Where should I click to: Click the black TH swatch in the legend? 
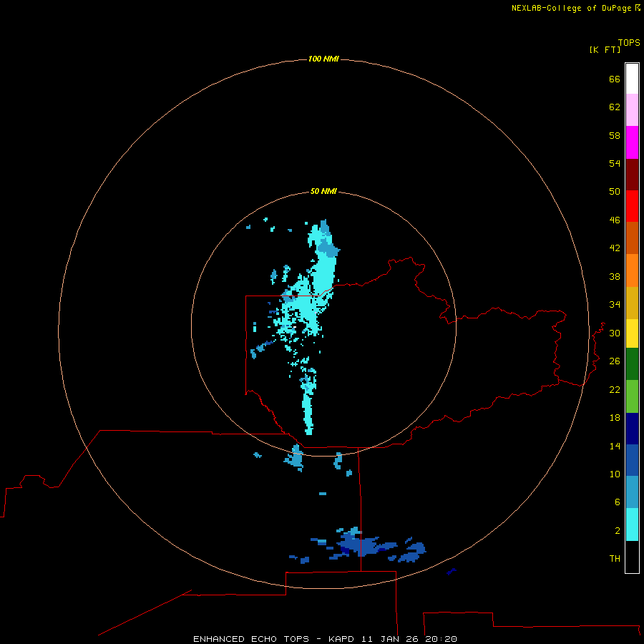[632, 557]
